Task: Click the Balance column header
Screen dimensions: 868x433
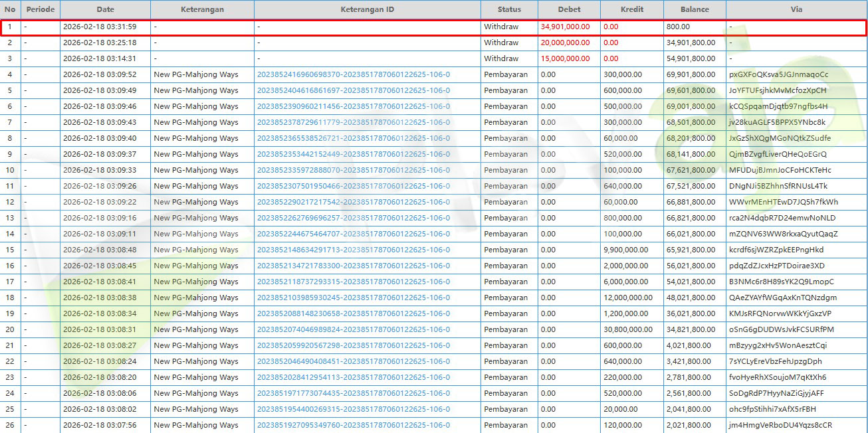Action: [695, 10]
